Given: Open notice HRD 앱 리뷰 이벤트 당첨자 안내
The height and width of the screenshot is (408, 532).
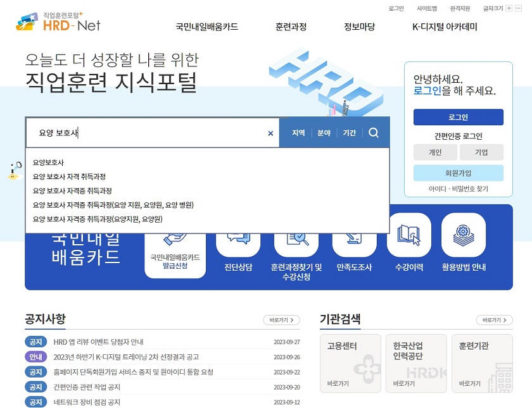Looking at the screenshot, I should point(98,342).
